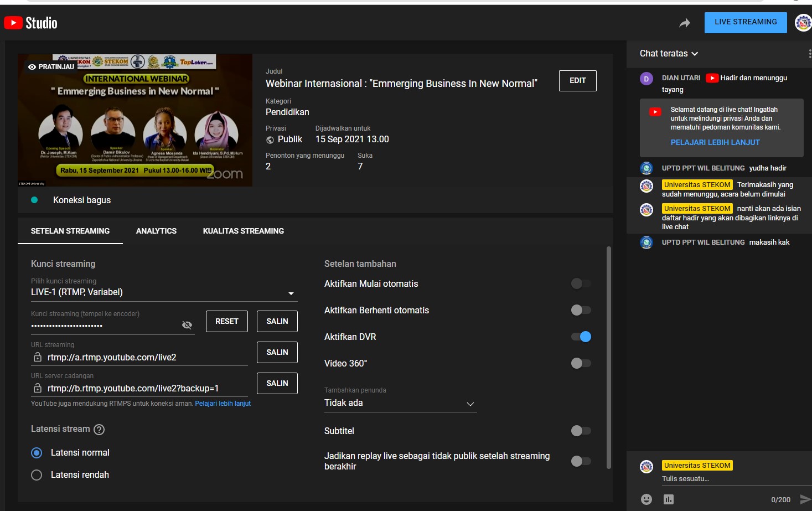Click the webinar title text
Viewport: 812px width, 511px height.
[x=401, y=84]
